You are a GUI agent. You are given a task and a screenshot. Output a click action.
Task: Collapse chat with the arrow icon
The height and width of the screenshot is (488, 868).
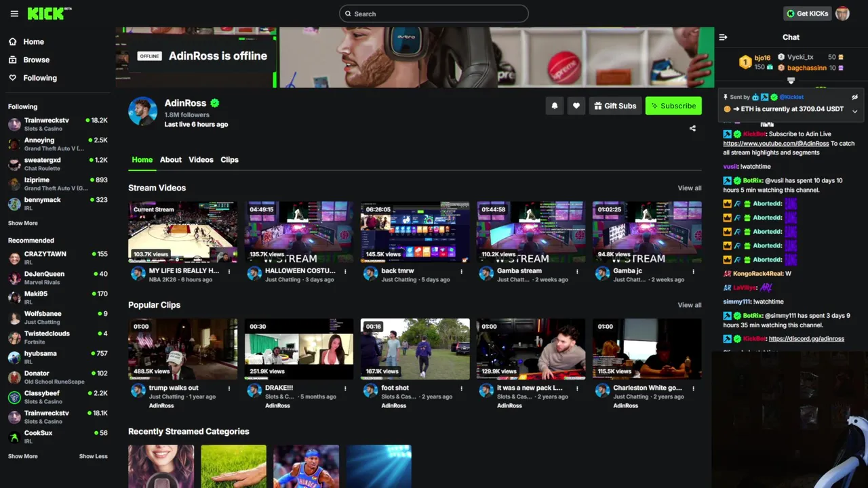723,37
